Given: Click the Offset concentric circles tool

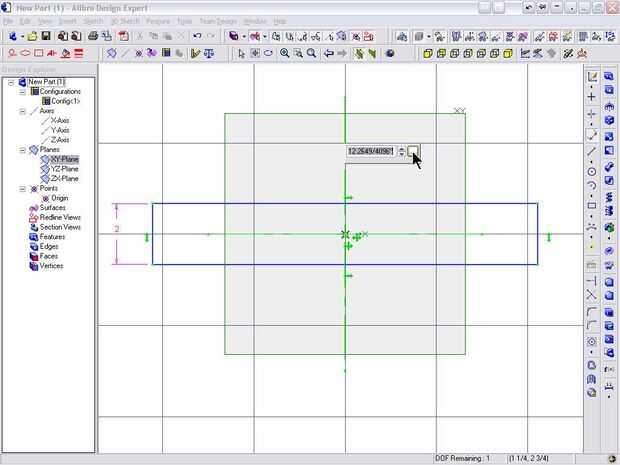Looking at the screenshot, I should 592,341.
